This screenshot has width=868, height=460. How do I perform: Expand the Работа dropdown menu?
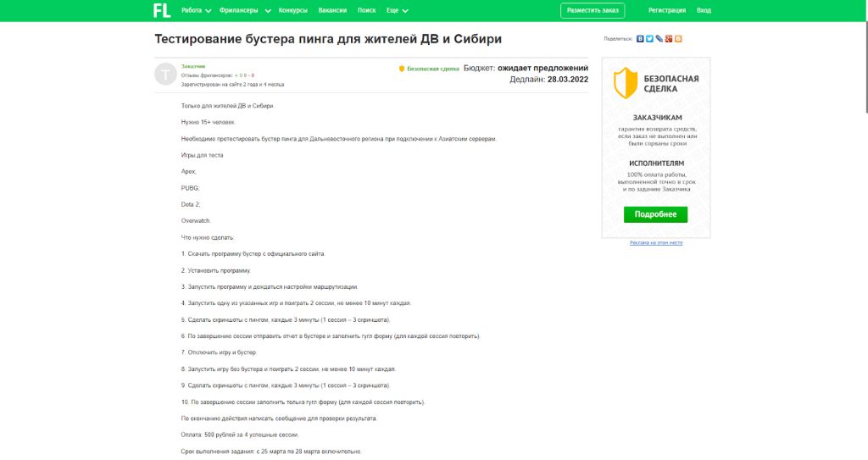[196, 10]
